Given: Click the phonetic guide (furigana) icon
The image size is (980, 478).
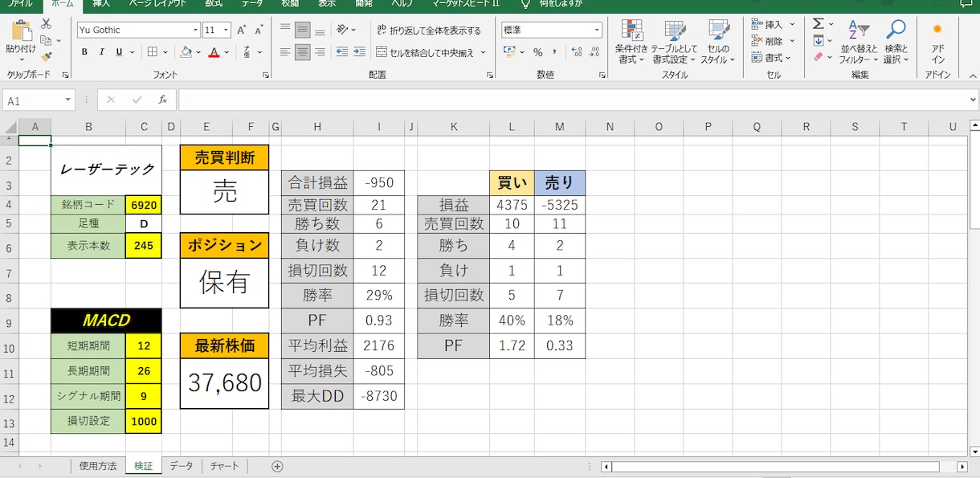Looking at the screenshot, I should (248, 52).
